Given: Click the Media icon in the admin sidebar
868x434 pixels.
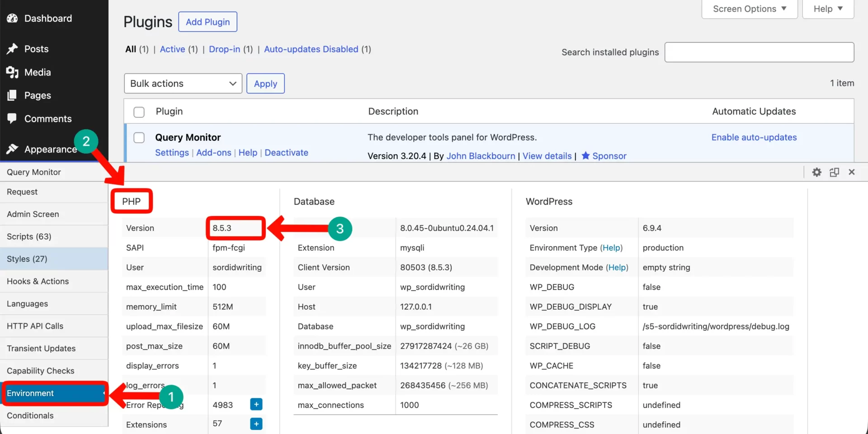Looking at the screenshot, I should click(12, 72).
